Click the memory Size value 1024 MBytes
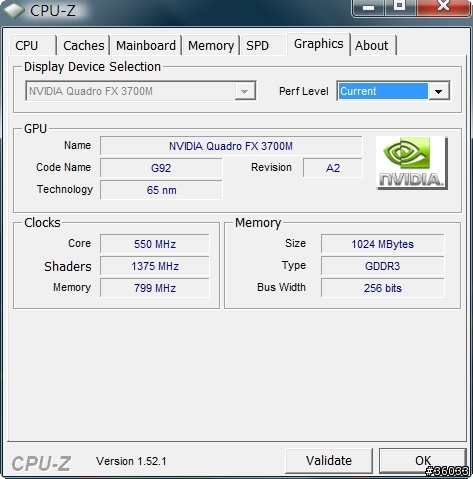This screenshot has width=473, height=479. [x=382, y=244]
